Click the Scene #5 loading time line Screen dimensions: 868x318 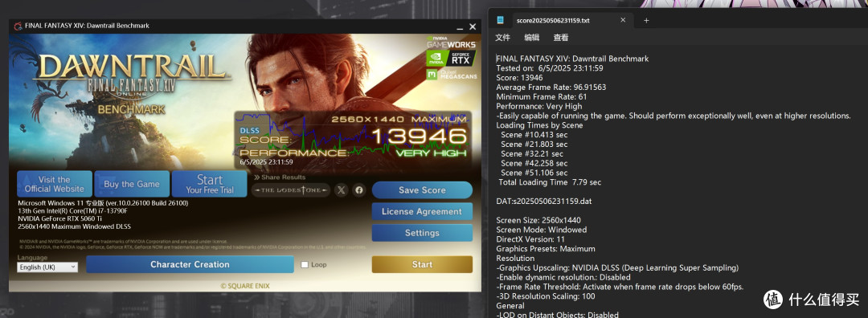[534, 173]
